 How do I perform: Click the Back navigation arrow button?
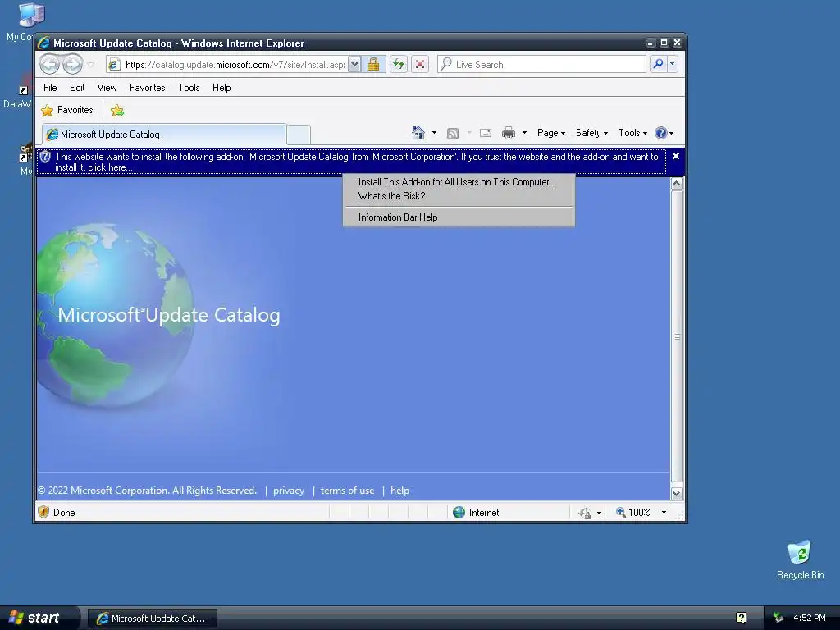click(x=50, y=64)
